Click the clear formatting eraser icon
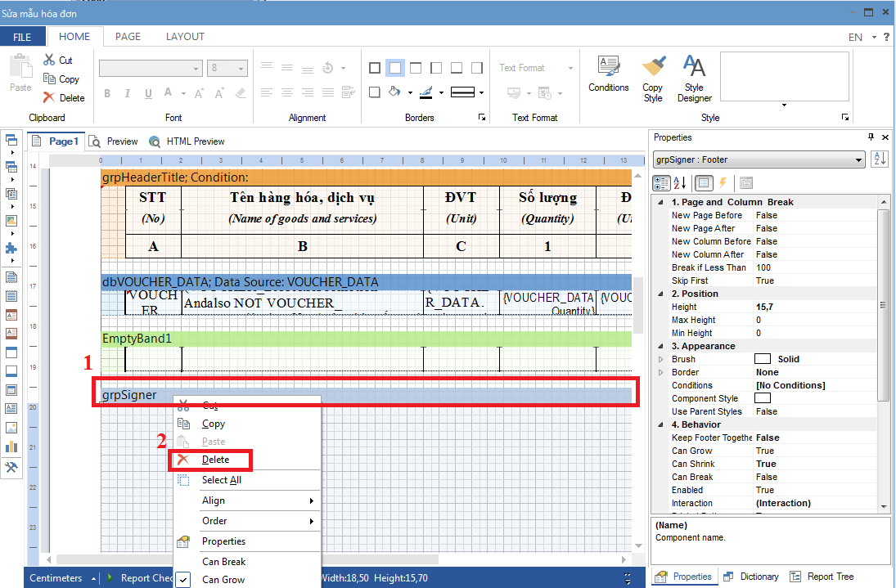896x588 pixels. click(x=241, y=93)
